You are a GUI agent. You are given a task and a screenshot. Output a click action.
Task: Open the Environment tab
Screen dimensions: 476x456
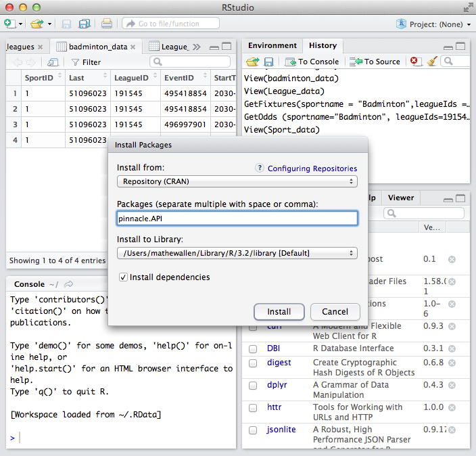(272, 45)
